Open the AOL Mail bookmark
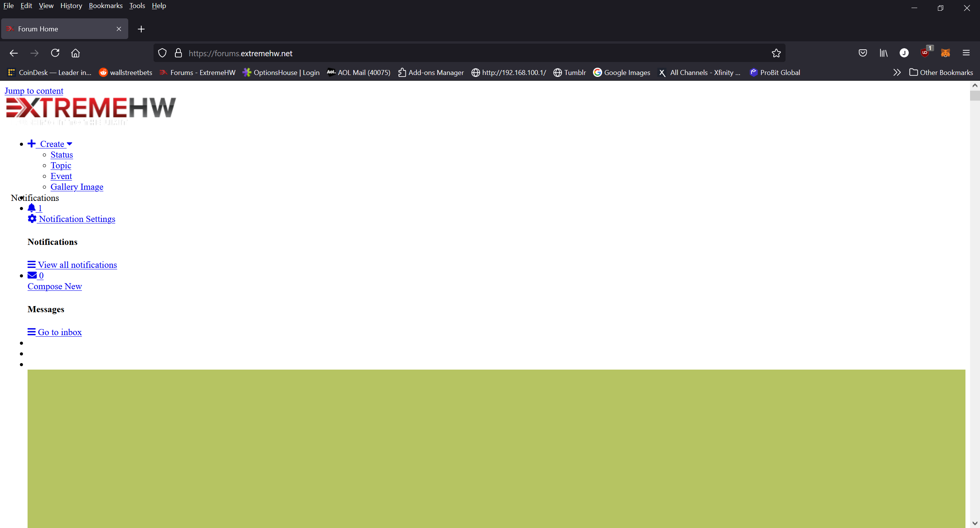The width and height of the screenshot is (980, 528). (358, 72)
